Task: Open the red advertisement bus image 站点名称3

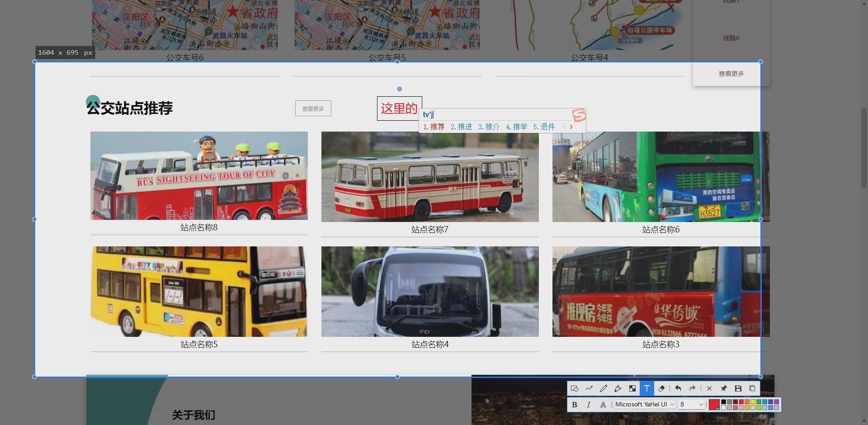Action: pos(661,292)
